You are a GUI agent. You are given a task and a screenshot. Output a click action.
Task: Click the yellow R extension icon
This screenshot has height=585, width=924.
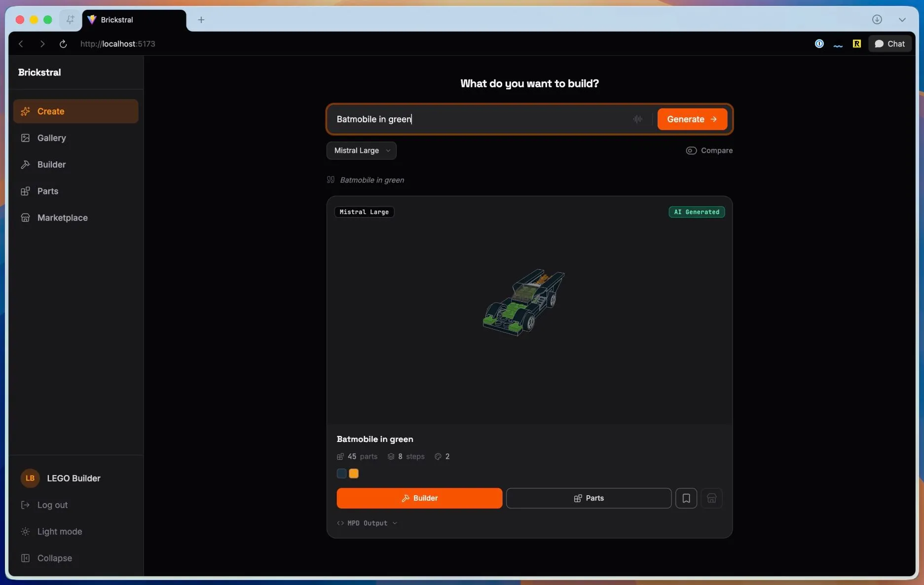(856, 44)
